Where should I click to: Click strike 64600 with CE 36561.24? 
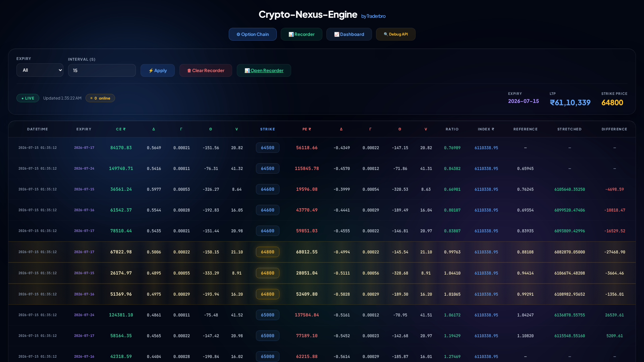(268, 189)
